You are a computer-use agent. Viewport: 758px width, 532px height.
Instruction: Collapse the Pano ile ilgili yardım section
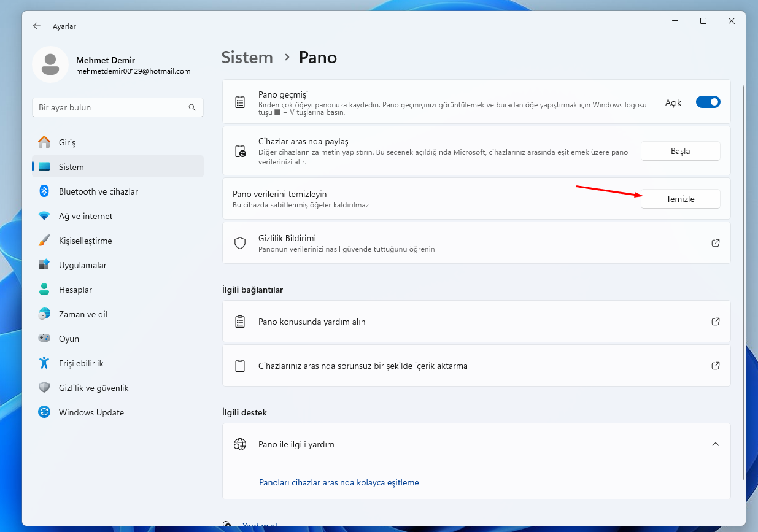click(714, 444)
